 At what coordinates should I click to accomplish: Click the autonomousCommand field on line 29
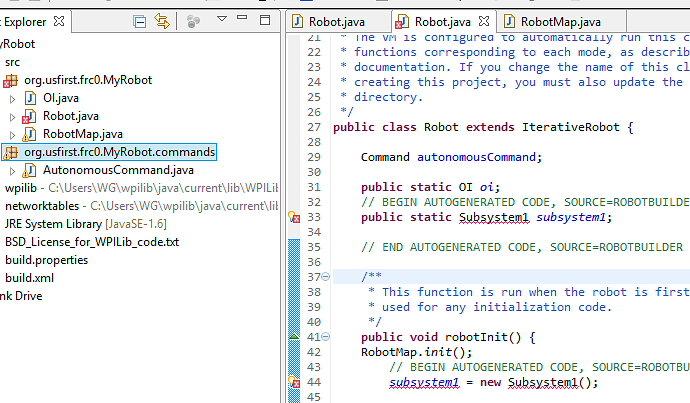coord(476,157)
